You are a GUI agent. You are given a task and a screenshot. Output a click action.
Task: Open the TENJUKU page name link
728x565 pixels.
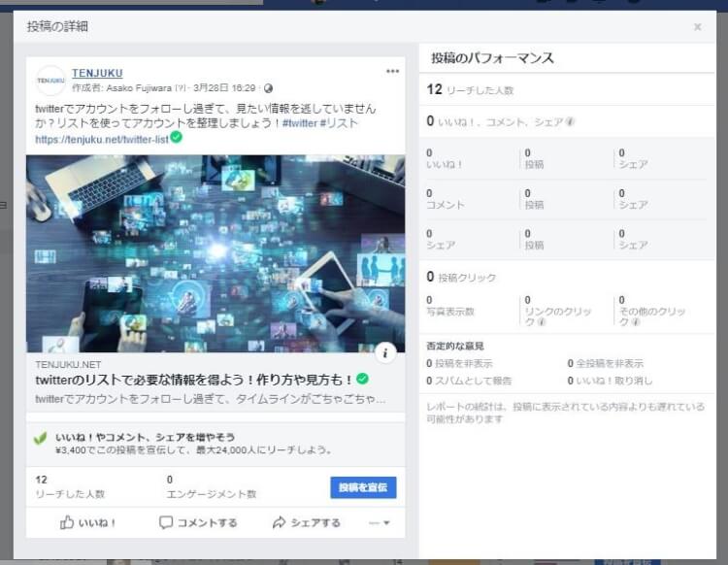(97, 73)
